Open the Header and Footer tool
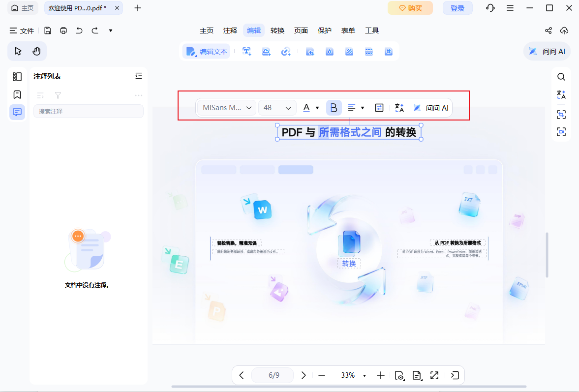This screenshot has width=579, height=392. (369, 52)
